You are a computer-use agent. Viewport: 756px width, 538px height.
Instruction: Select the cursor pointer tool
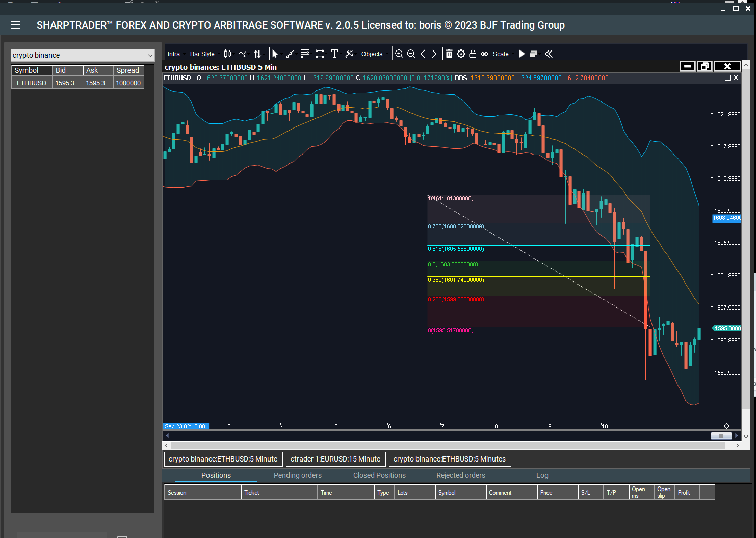pyautogui.click(x=275, y=54)
